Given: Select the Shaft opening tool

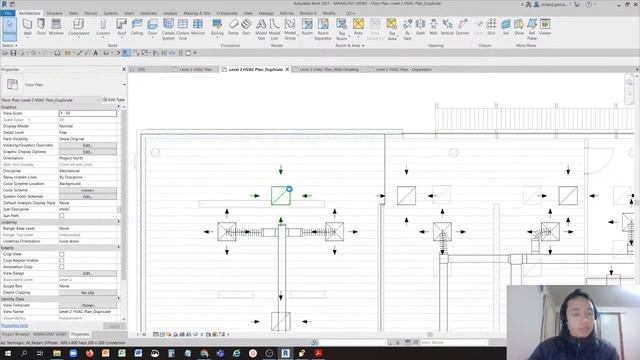Looking at the screenshot, I should point(420,27).
